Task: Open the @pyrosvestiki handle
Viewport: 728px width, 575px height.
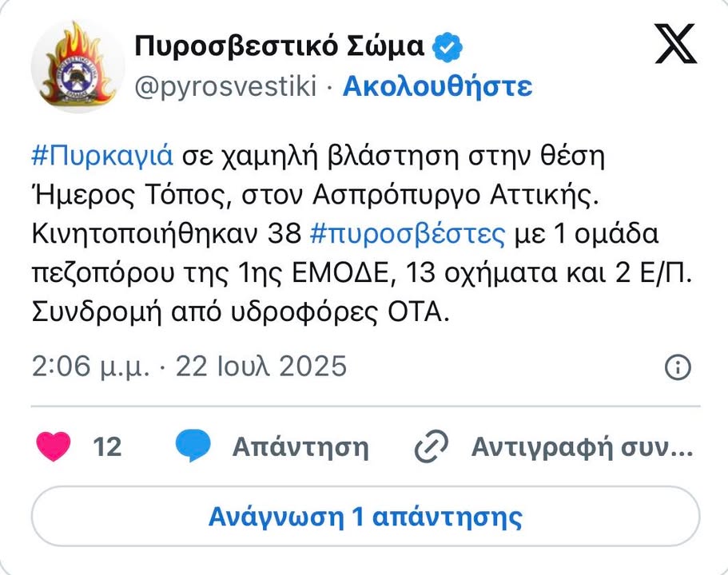Action: coord(226,86)
